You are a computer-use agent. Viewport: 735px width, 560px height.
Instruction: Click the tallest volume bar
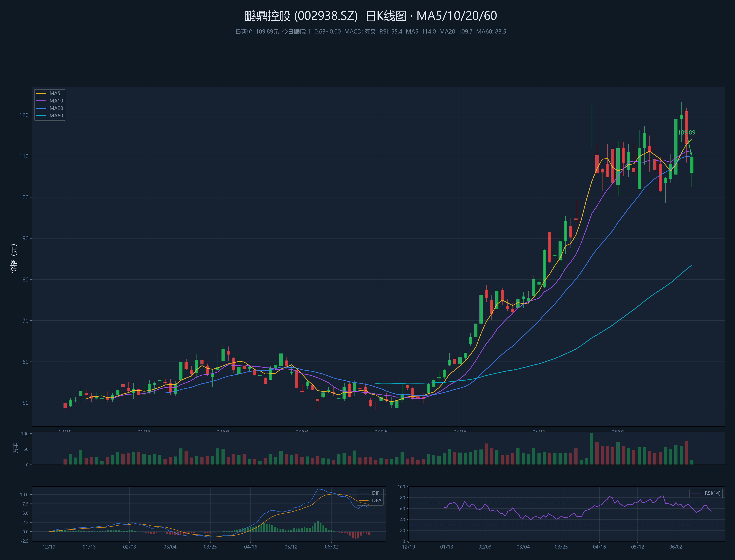click(592, 449)
